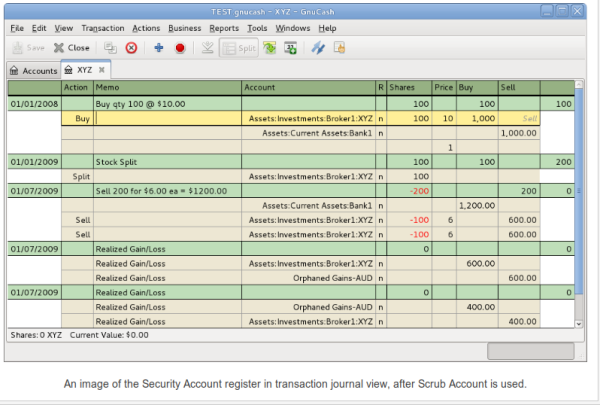Toggle the Split view button
Image resolution: width=600 pixels, height=405 pixels.
239,48
